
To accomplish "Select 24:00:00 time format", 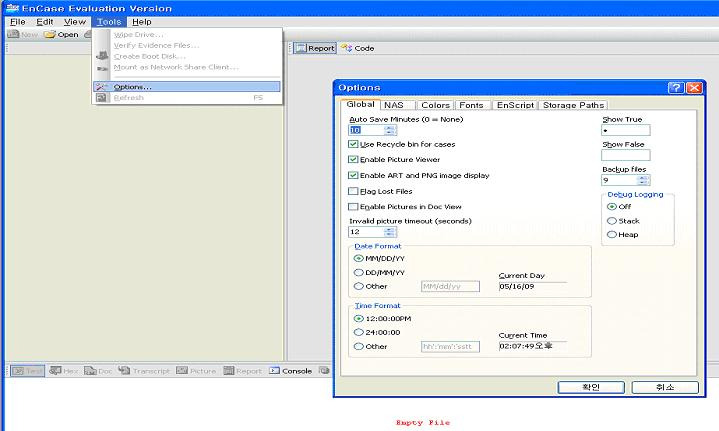I will click(x=359, y=332).
